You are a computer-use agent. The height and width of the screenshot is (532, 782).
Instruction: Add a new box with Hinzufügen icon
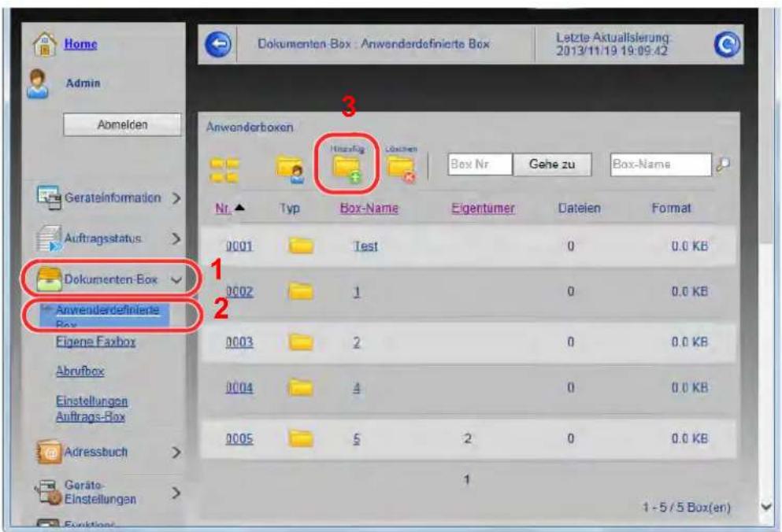pyautogui.click(x=347, y=168)
